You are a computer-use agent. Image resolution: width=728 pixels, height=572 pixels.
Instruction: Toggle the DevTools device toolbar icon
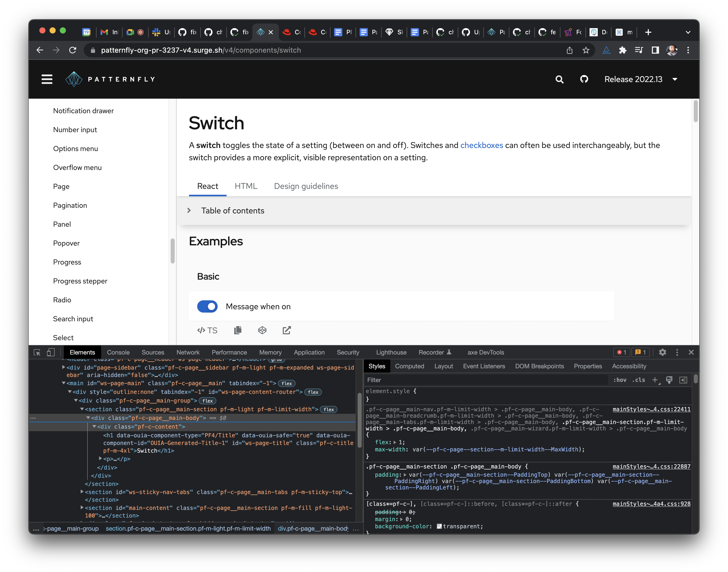coord(51,352)
